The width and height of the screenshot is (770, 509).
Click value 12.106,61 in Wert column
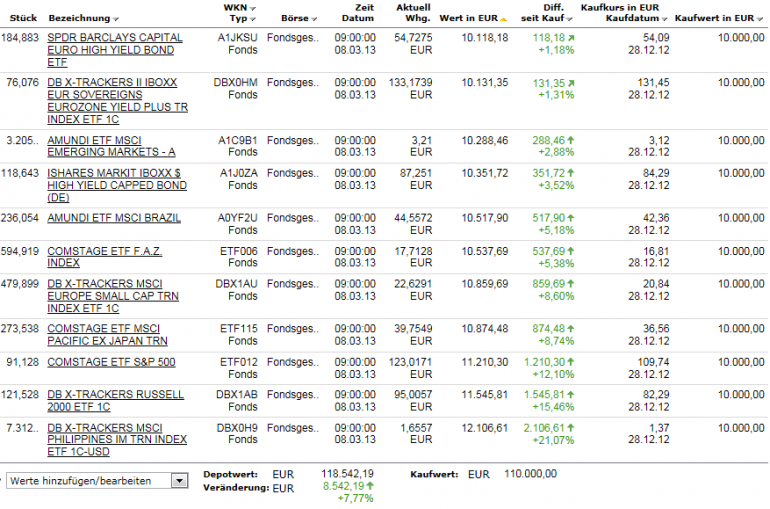[x=484, y=428]
